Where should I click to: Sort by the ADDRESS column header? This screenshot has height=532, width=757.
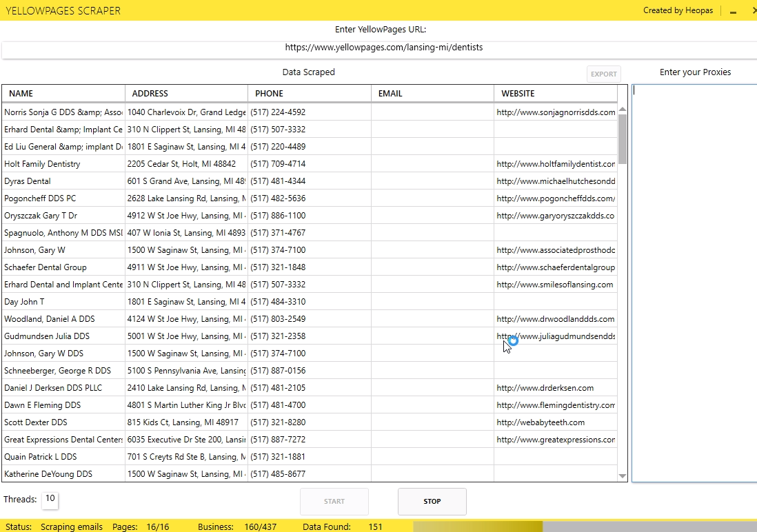click(x=186, y=93)
